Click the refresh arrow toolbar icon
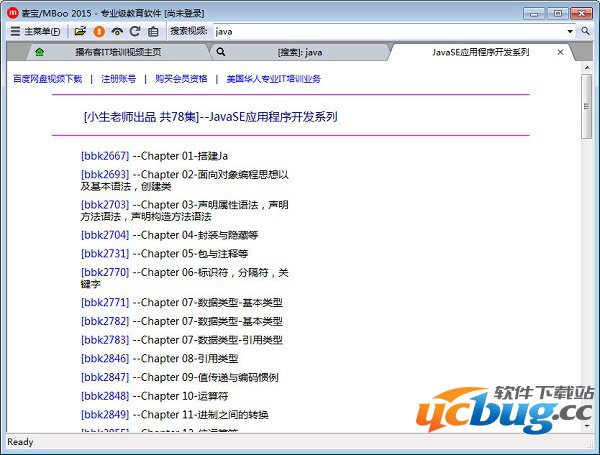The width and height of the screenshot is (600, 455). [135, 31]
